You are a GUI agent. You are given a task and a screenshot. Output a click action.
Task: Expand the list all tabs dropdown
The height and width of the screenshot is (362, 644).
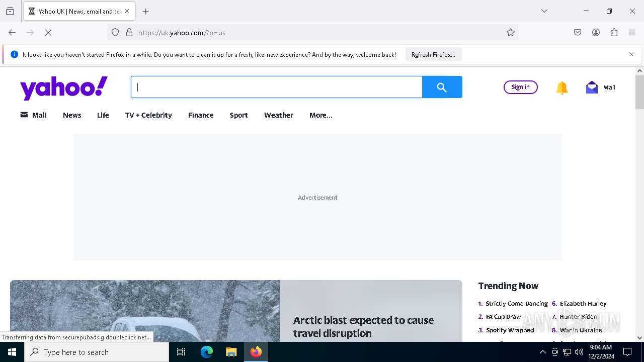[x=544, y=11]
